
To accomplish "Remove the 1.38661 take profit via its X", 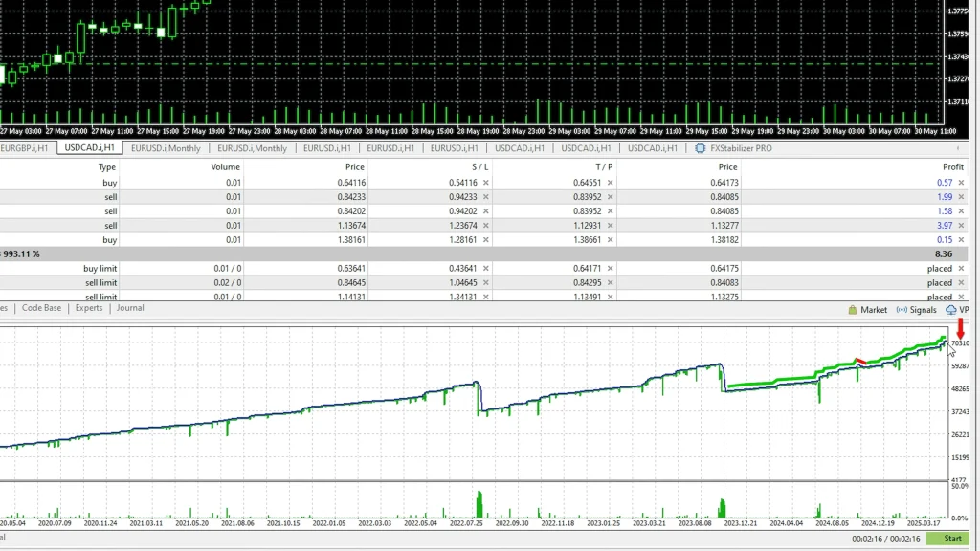I will pyautogui.click(x=610, y=239).
